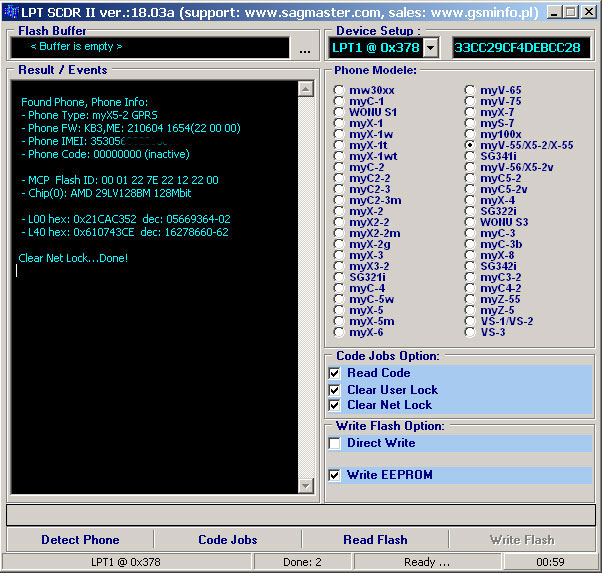Select the myV-75 phone model
This screenshot has width=602, height=573.
point(470,101)
